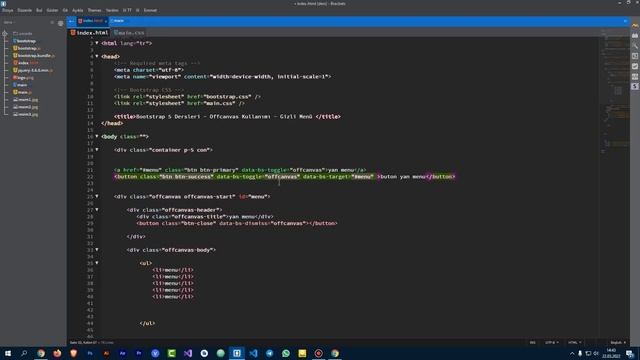
Task: Collapse the offcanvas-header fold arrow on line 27
Action: 97,210
